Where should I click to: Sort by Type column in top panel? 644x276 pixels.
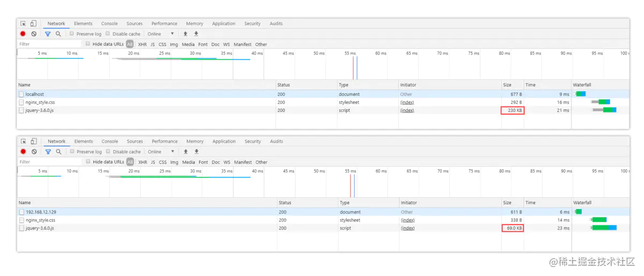[368, 85]
